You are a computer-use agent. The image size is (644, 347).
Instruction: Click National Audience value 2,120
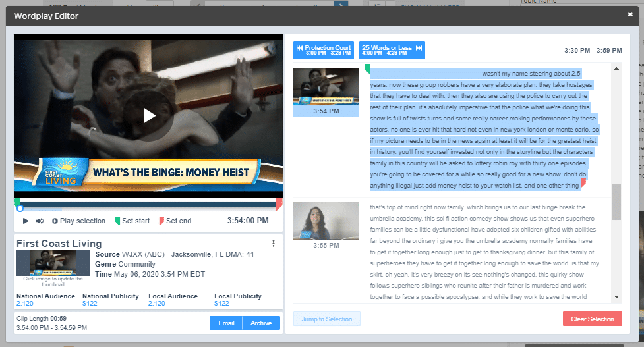pyautogui.click(x=24, y=304)
